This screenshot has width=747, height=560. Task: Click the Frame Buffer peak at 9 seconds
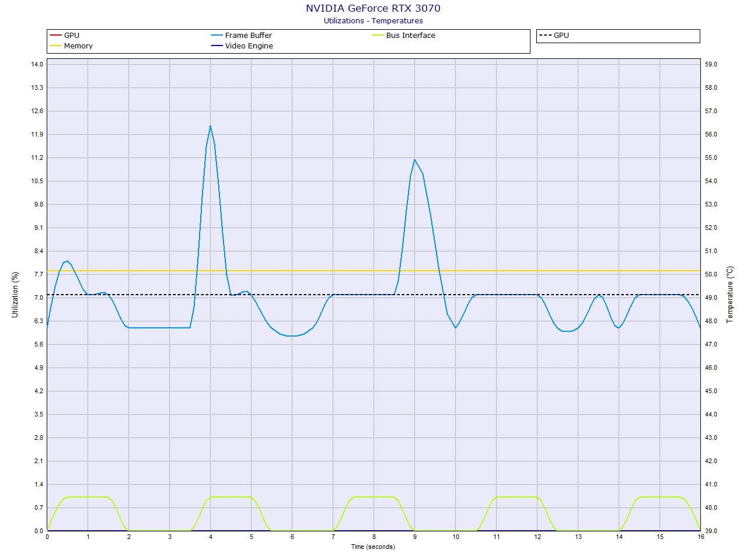pos(414,159)
